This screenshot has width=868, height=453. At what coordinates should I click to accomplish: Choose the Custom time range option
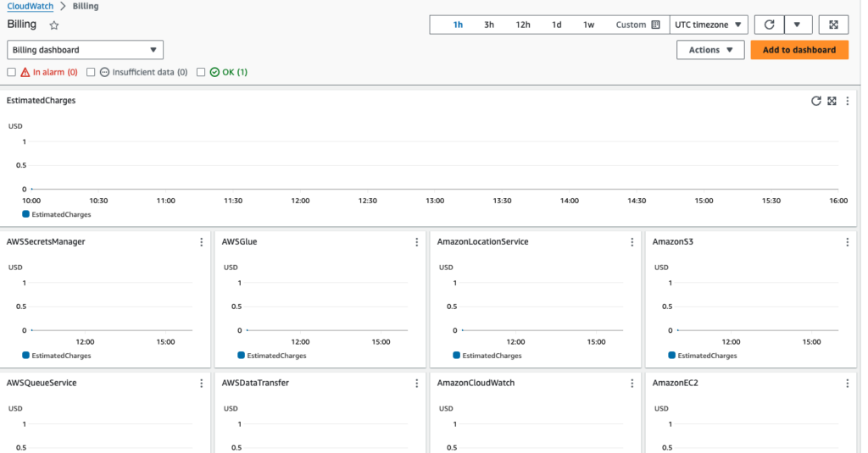[x=631, y=25]
